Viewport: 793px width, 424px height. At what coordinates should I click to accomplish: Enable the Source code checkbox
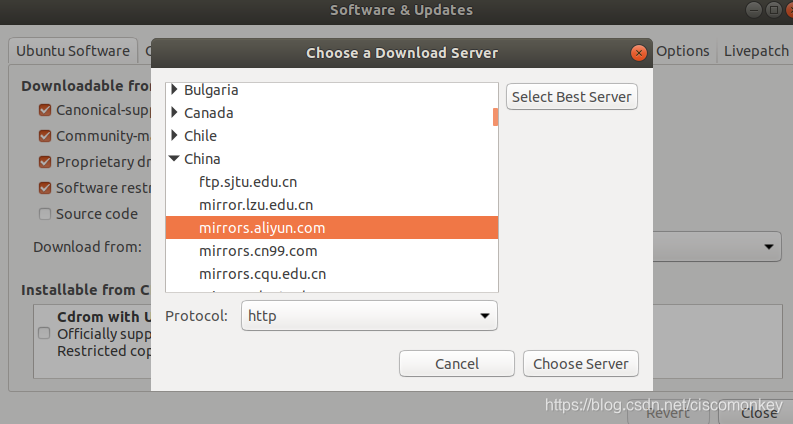(45, 214)
